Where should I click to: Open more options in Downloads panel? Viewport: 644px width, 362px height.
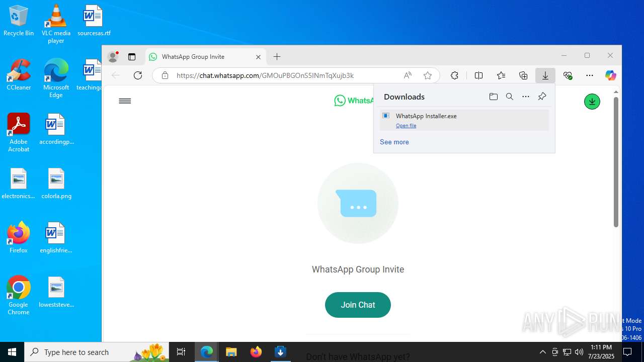pyautogui.click(x=526, y=97)
